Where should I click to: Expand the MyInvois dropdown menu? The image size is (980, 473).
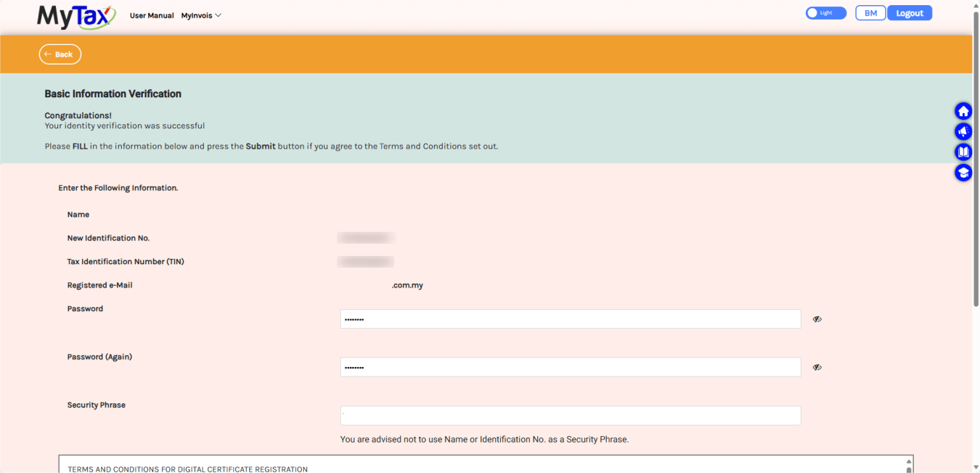(x=201, y=15)
